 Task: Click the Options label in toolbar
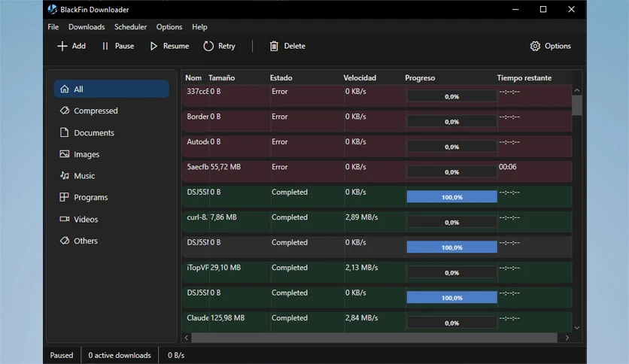[558, 46]
